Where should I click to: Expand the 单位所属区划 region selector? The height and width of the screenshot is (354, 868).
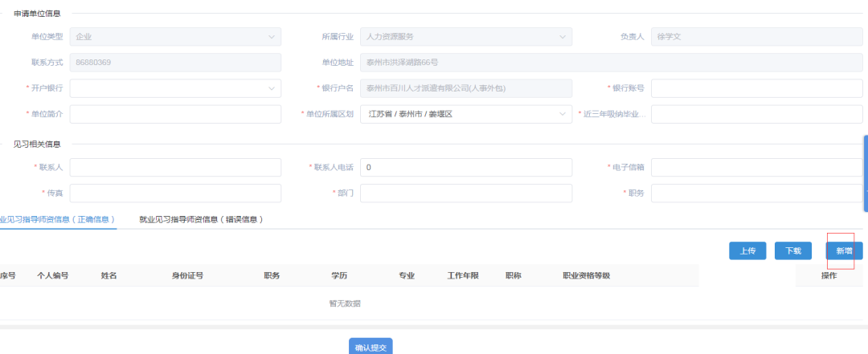click(563, 114)
